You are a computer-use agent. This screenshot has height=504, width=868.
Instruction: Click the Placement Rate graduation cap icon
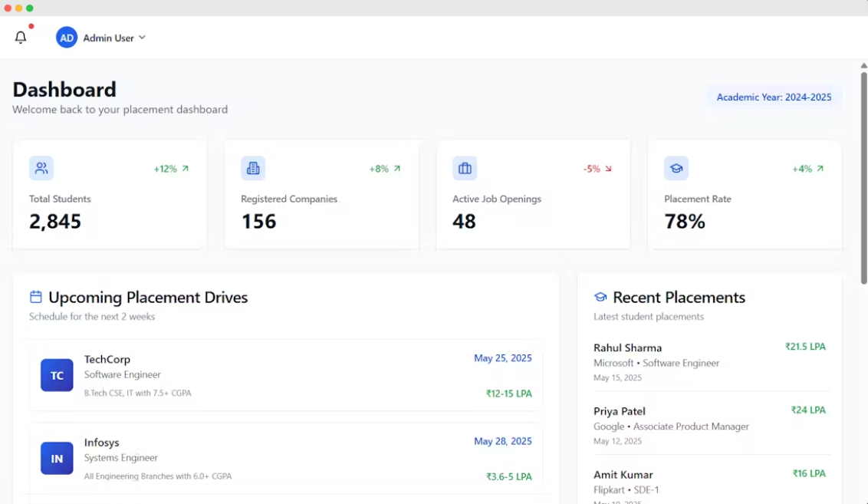point(676,168)
